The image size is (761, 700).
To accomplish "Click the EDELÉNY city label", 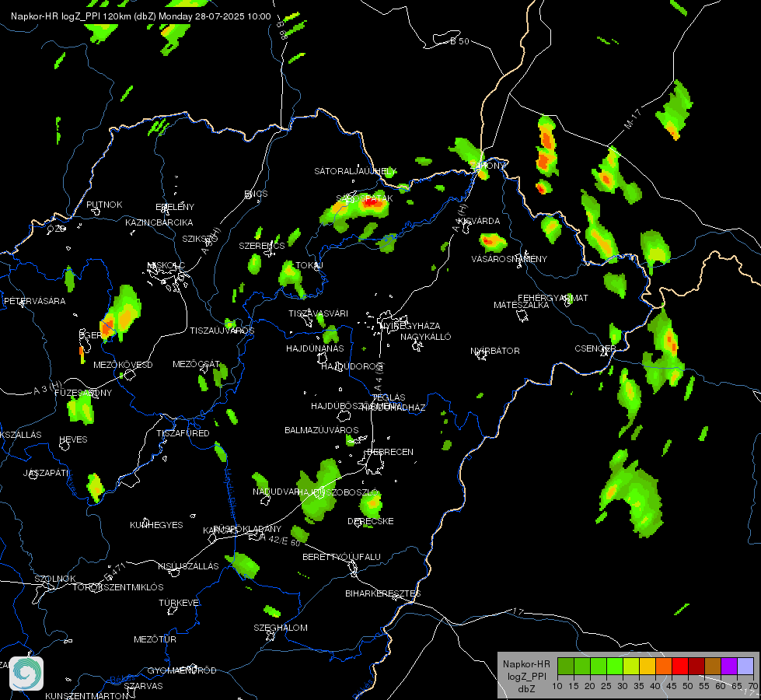I will (175, 207).
